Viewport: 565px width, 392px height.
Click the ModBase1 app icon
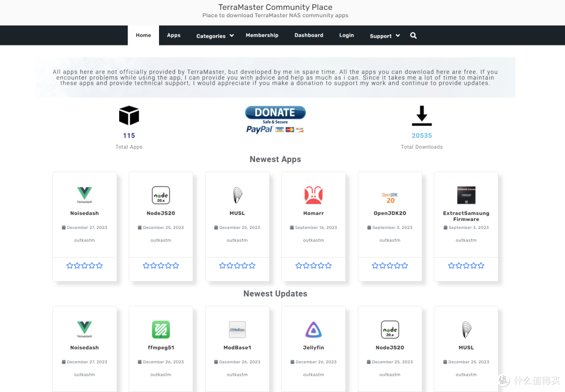point(237,329)
